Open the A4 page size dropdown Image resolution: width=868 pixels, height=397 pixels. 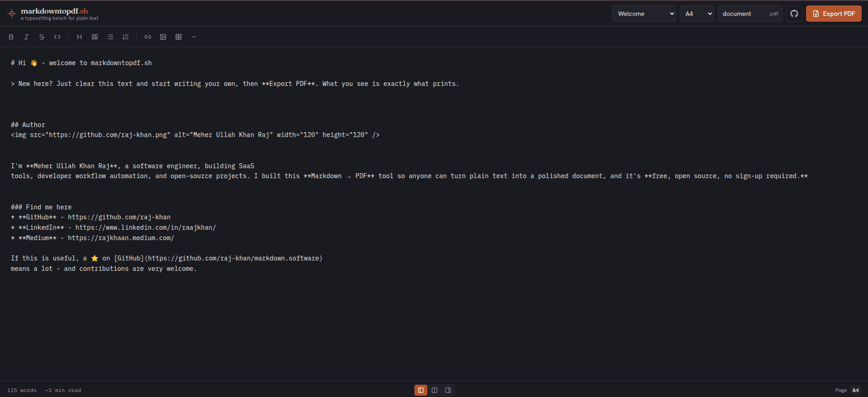coord(697,14)
